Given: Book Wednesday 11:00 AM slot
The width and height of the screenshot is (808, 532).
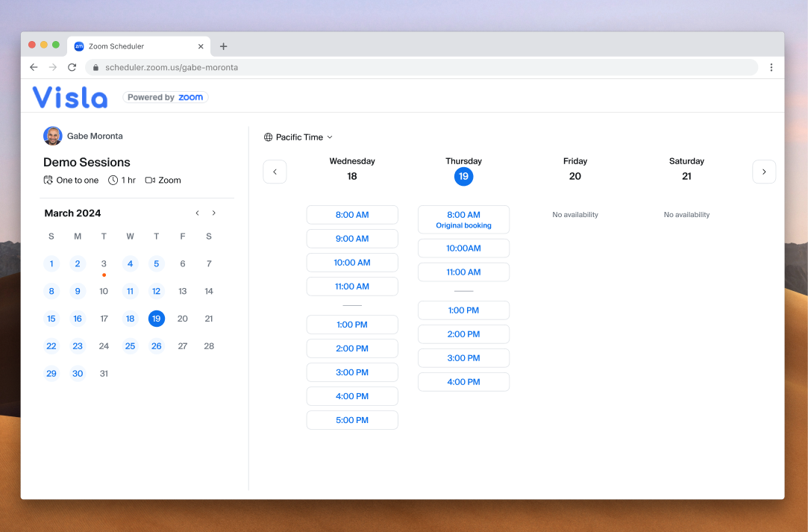Looking at the screenshot, I should pyautogui.click(x=352, y=287).
